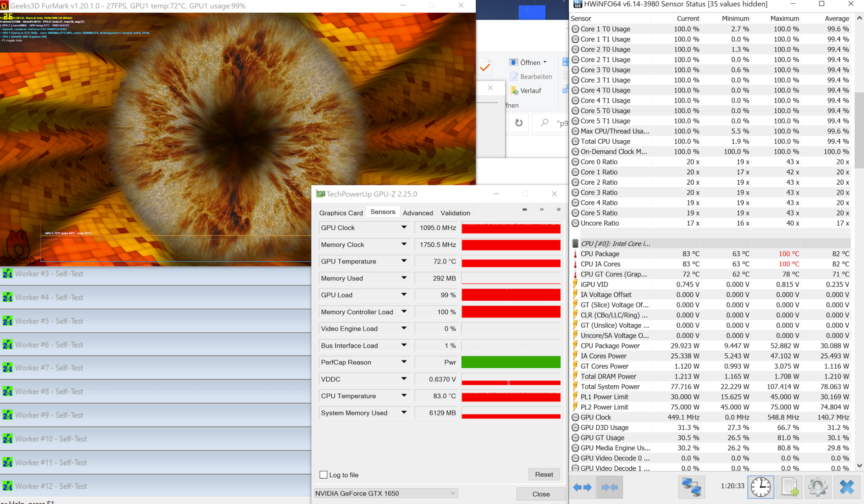Switch to the Advanced tab

(x=418, y=213)
